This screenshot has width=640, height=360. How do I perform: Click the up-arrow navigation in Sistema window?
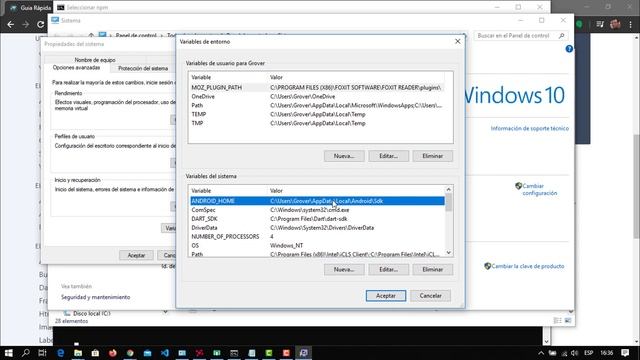91,36
